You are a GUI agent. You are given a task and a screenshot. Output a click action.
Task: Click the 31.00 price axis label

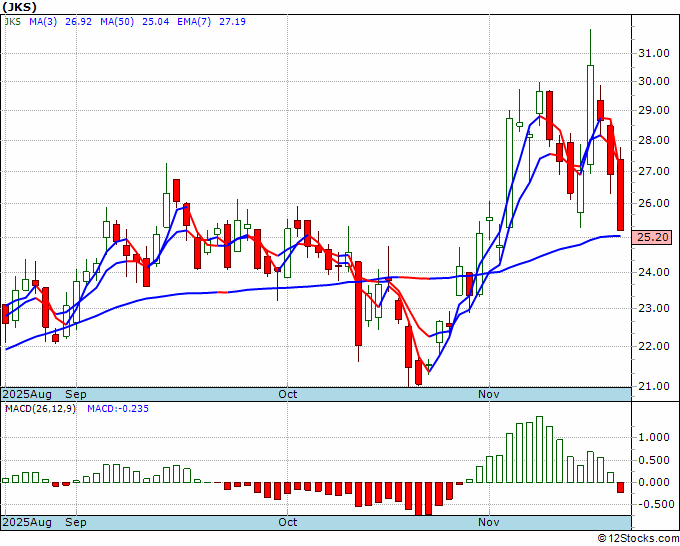coord(654,53)
